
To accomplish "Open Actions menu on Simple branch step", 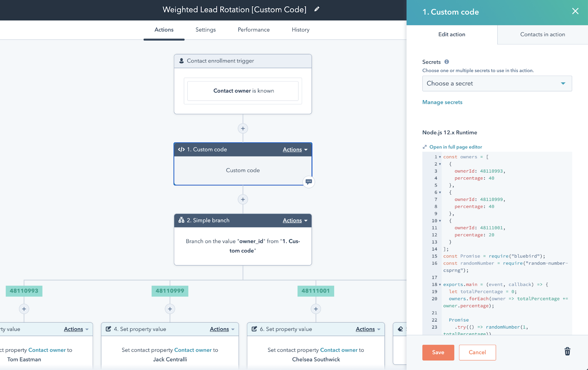I will [x=295, y=220].
